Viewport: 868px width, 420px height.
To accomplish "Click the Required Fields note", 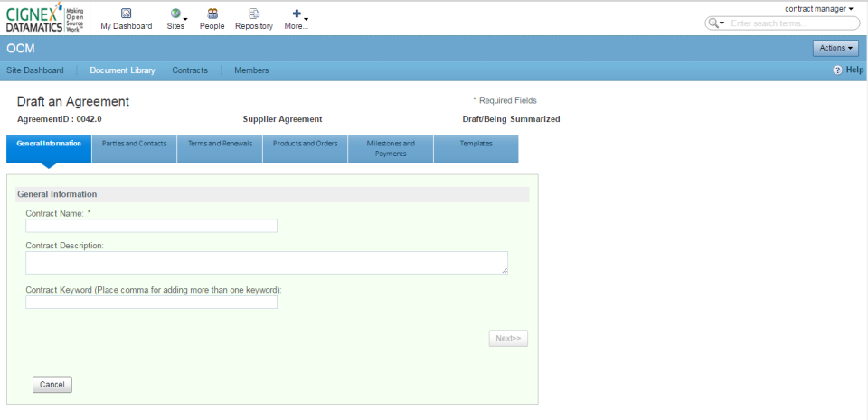I will (x=505, y=100).
